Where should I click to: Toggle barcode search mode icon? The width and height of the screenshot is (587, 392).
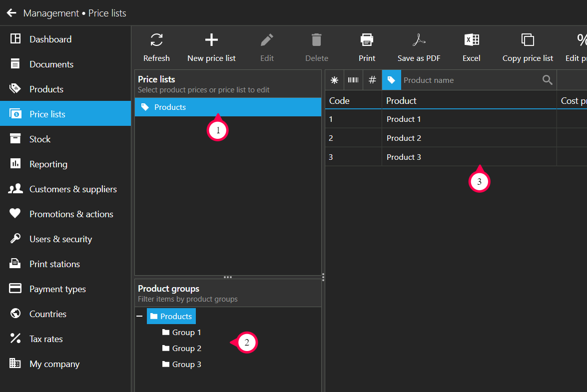coord(353,80)
